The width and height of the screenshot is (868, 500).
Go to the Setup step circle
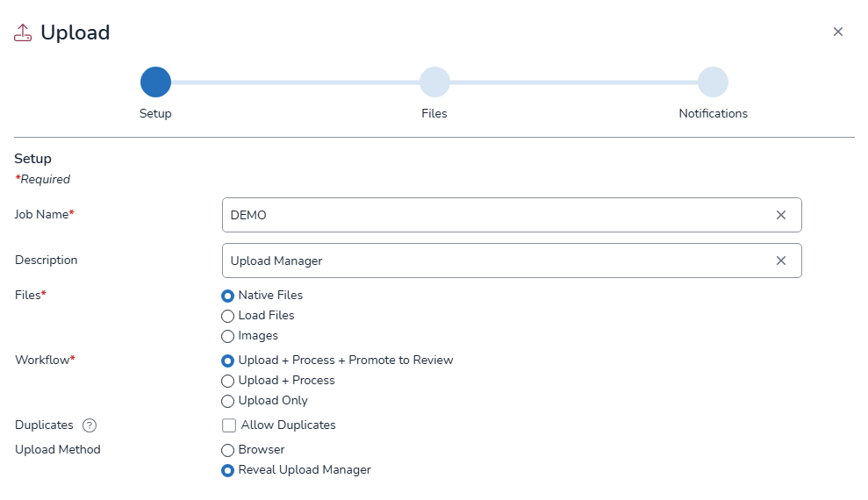point(155,82)
